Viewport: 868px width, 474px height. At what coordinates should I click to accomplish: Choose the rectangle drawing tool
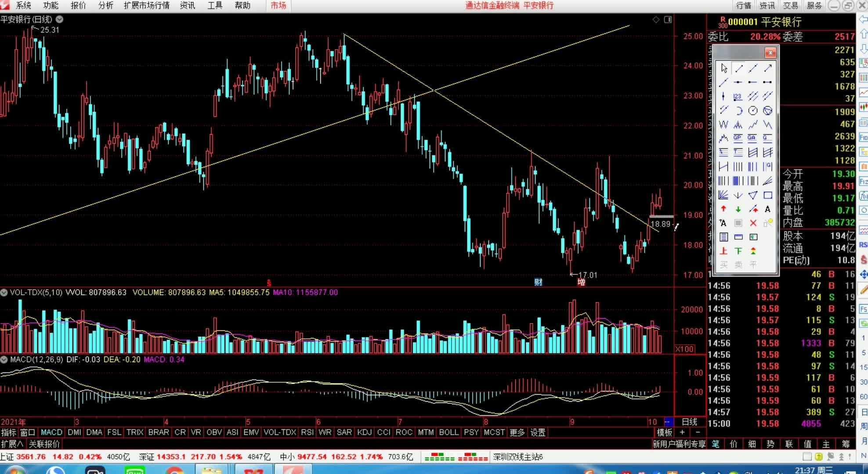[767, 195]
